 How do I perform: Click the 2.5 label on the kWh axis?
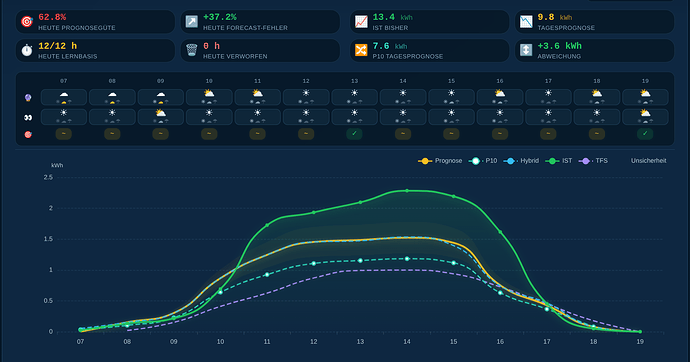(x=48, y=177)
